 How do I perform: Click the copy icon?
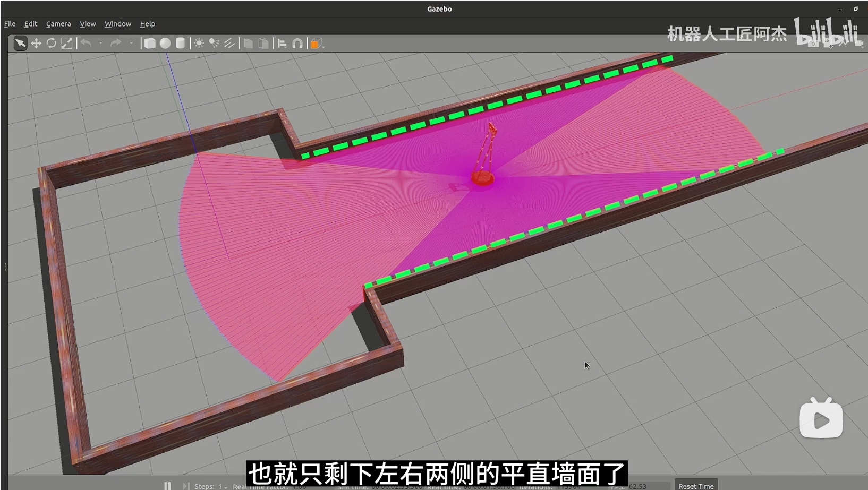tap(248, 43)
